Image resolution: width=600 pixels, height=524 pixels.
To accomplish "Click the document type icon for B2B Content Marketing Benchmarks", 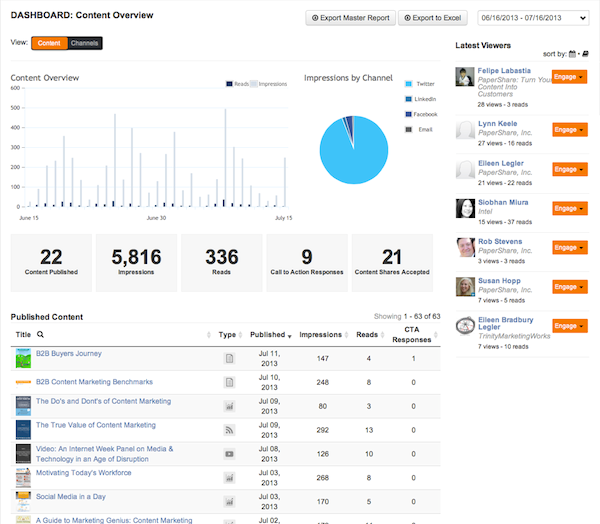I will coord(228,382).
